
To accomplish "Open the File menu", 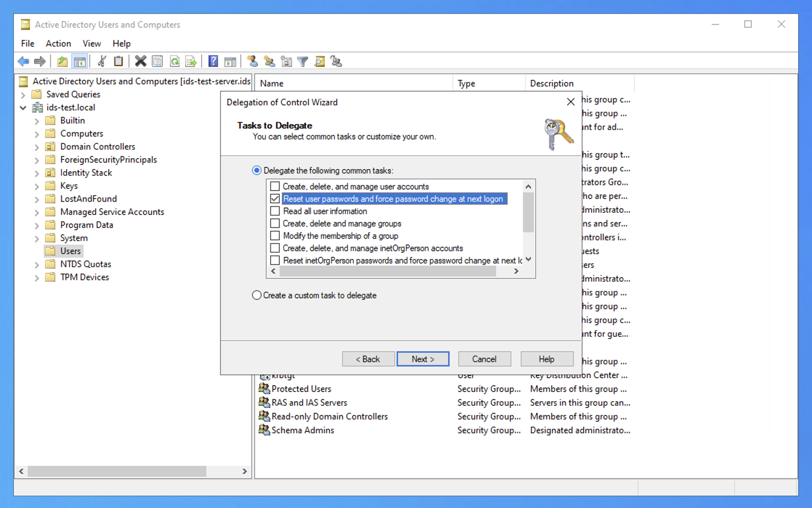I will [28, 44].
